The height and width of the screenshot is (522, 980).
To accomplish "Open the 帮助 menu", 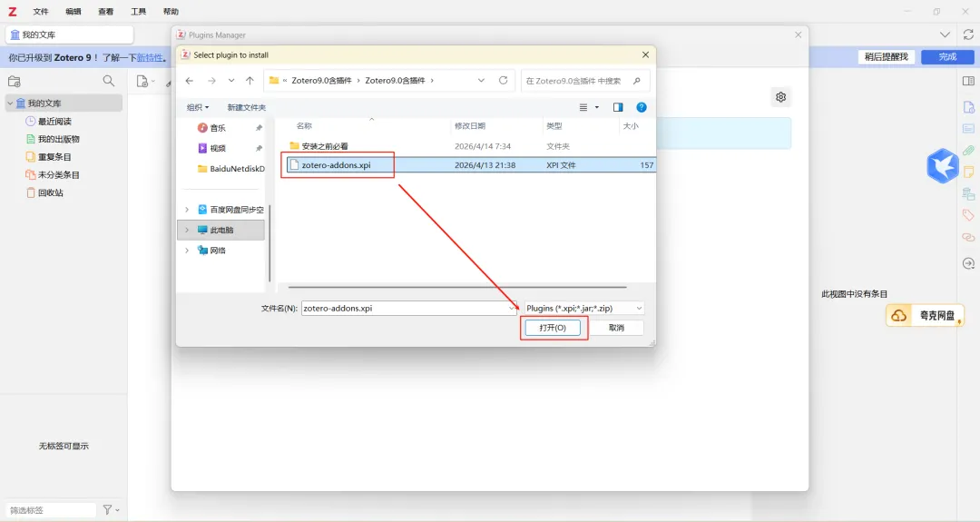I will point(171,11).
